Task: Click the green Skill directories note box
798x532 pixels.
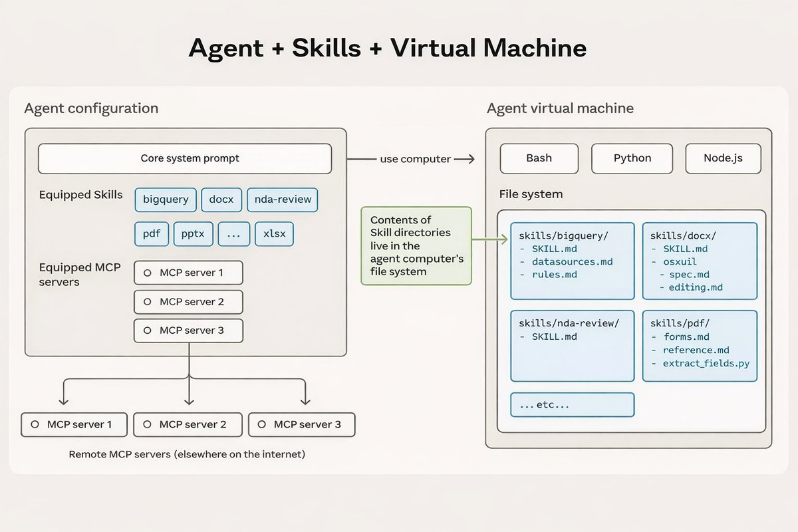Action: pyautogui.click(x=416, y=247)
